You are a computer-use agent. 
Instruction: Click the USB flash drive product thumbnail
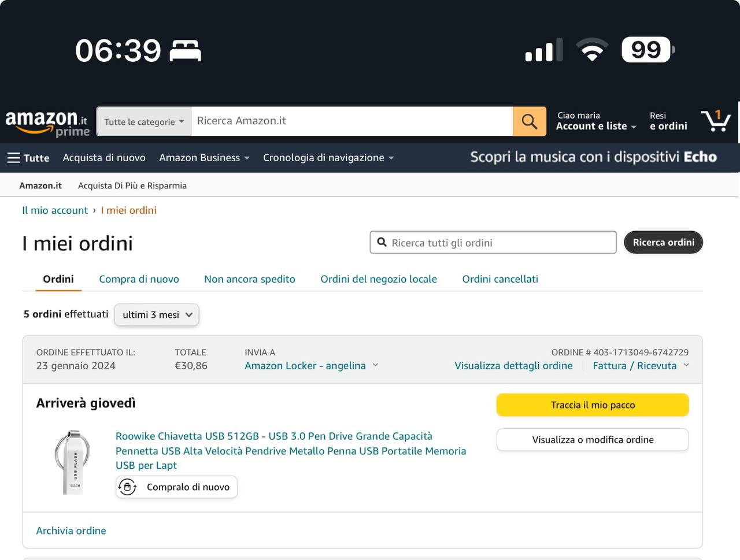tap(72, 462)
